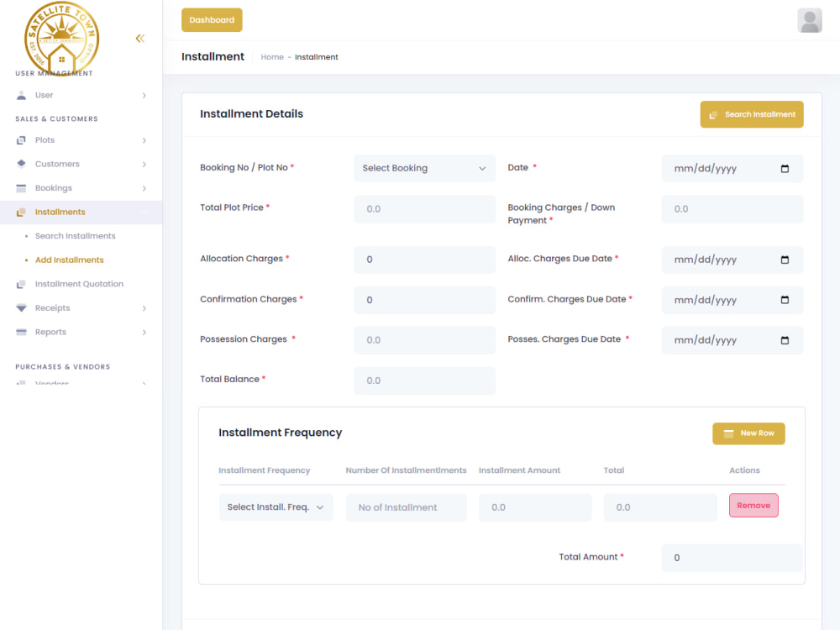Select Add Installments submenu item
The image size is (840, 630).
pyautogui.click(x=69, y=260)
